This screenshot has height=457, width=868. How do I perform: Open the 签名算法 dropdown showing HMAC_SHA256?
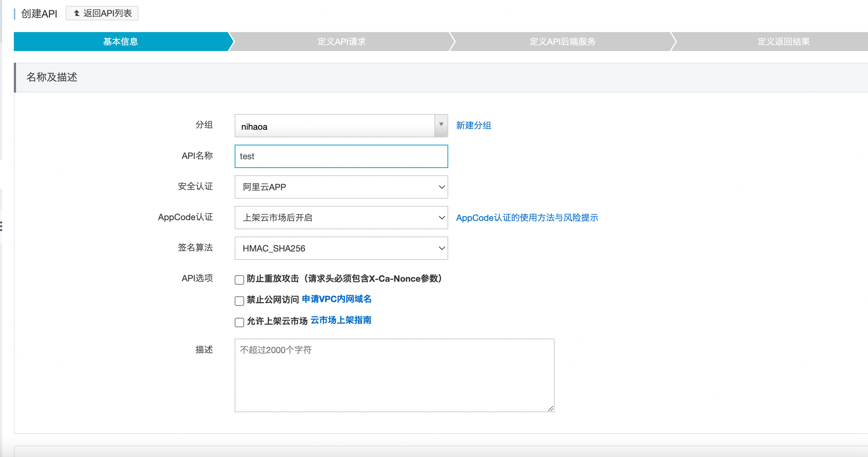point(341,248)
